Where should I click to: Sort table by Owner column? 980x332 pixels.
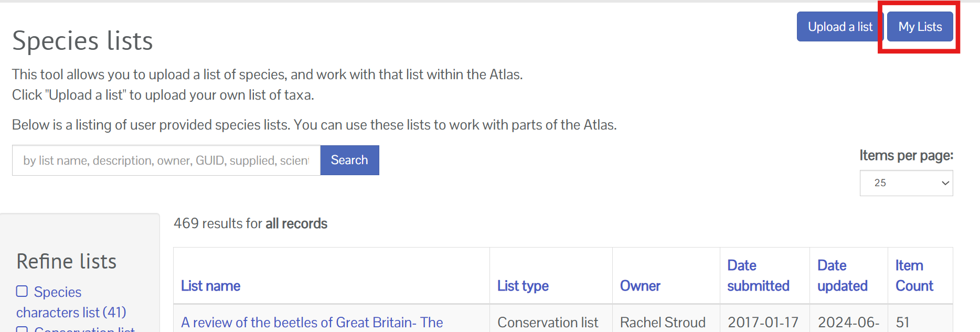(640, 286)
